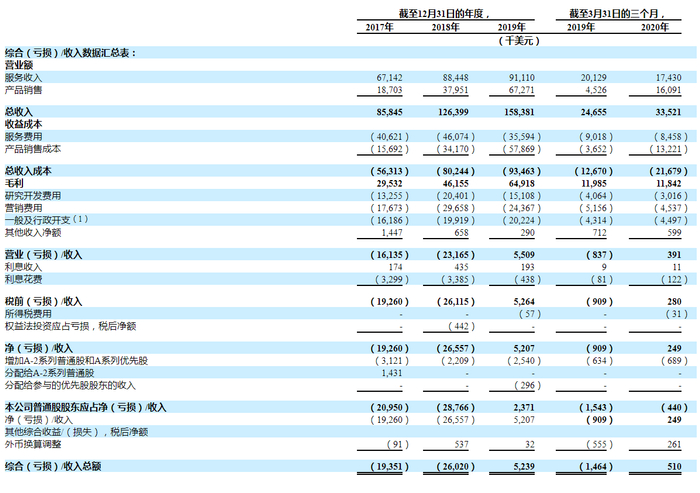Select gross profit value 29,532
Screen dimensions: 700x493
point(389,183)
